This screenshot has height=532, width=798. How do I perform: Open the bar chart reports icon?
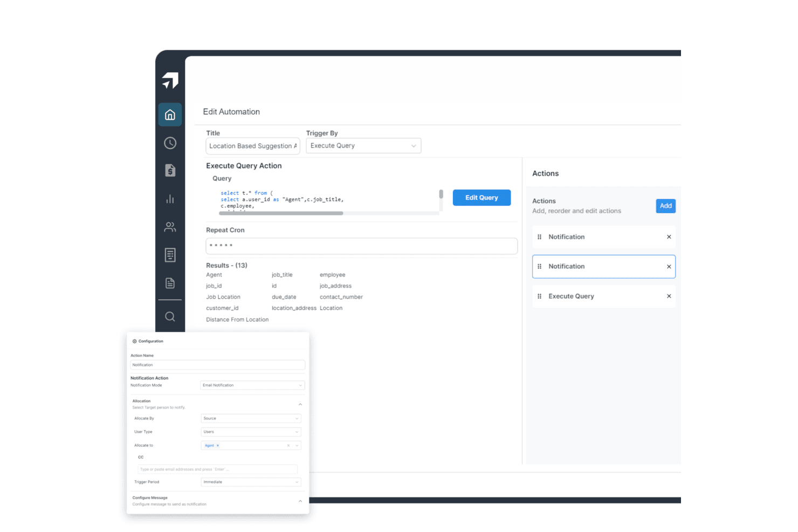(170, 199)
